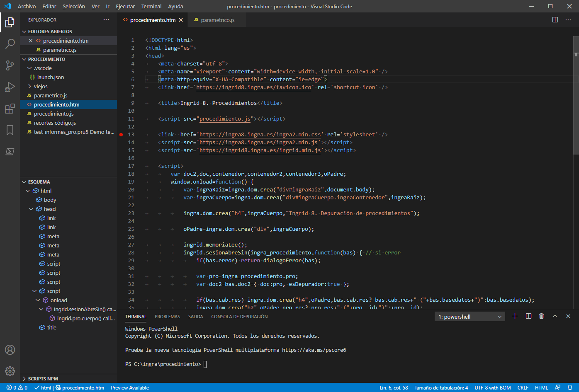Click the Preview Available status item

[x=130, y=388]
